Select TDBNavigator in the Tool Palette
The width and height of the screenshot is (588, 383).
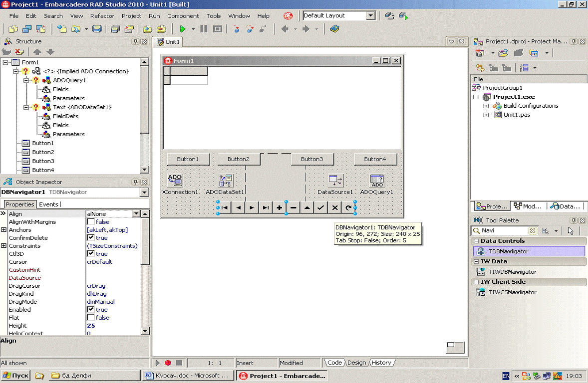[x=508, y=251]
